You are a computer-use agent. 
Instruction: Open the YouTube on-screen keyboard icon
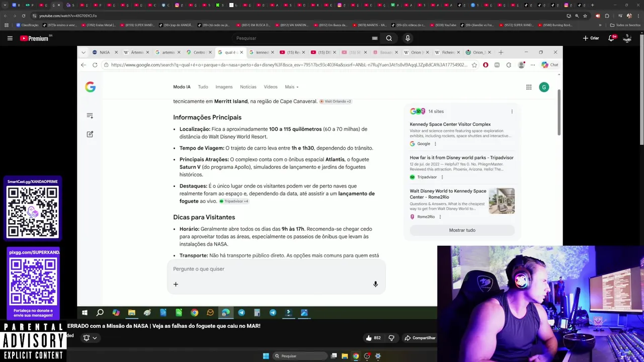[375, 38]
